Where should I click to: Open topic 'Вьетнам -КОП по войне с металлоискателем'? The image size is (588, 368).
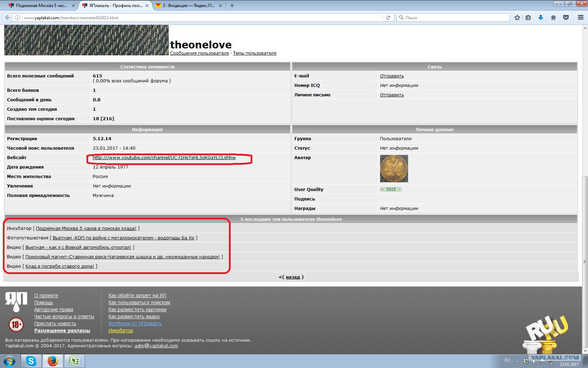click(124, 238)
